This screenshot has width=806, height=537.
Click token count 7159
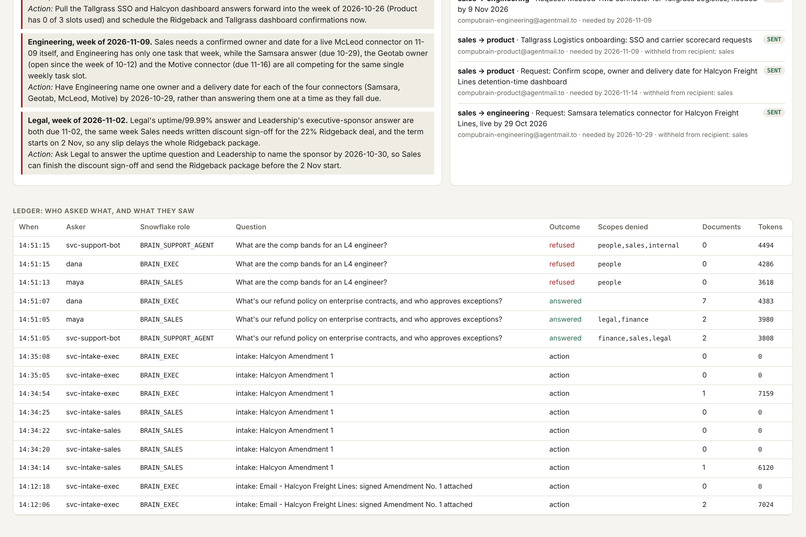765,394
